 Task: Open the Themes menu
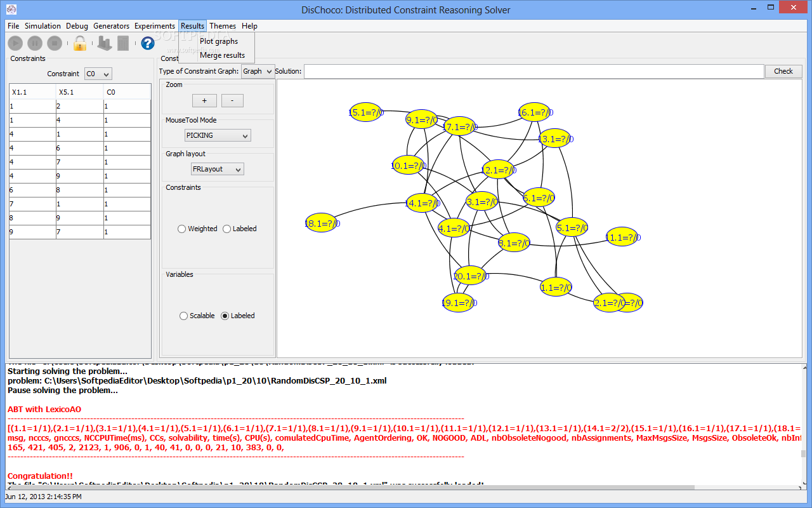coord(223,26)
